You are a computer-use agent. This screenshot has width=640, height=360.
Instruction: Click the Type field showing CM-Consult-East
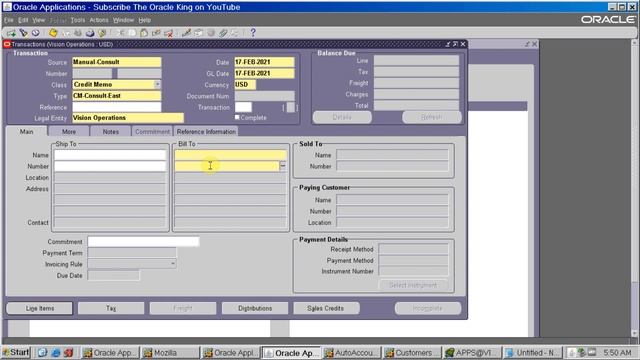[116, 96]
